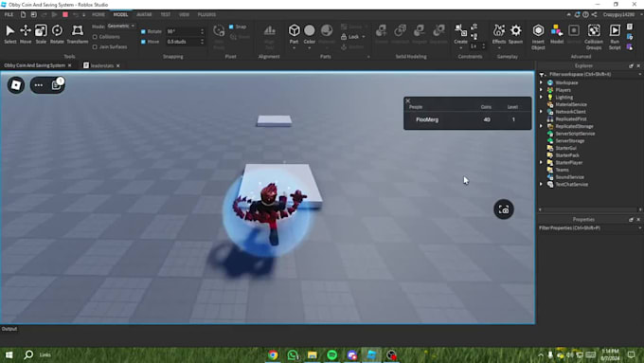Open the part Color tool

[310, 34]
